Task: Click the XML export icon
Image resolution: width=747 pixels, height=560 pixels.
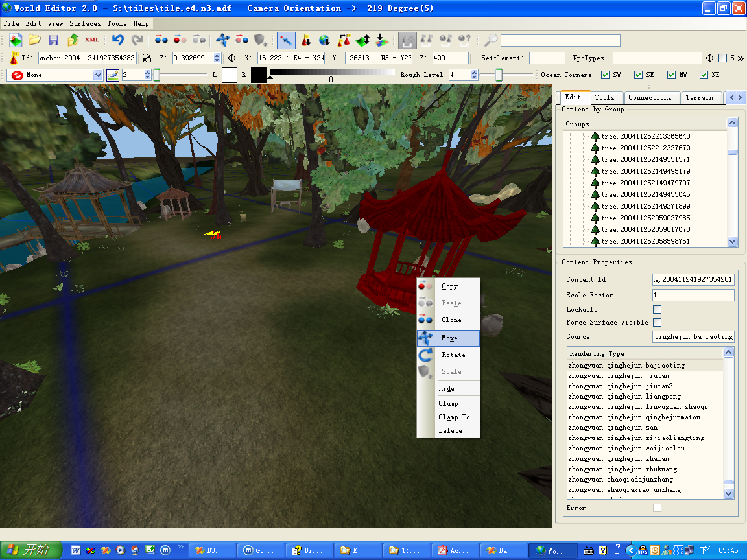Action: [x=92, y=40]
